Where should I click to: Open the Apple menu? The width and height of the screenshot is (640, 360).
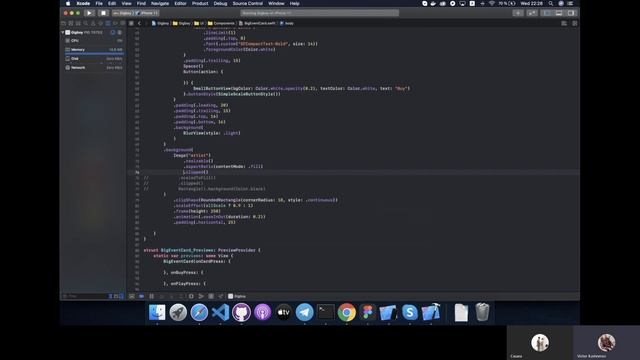pos(68,3)
